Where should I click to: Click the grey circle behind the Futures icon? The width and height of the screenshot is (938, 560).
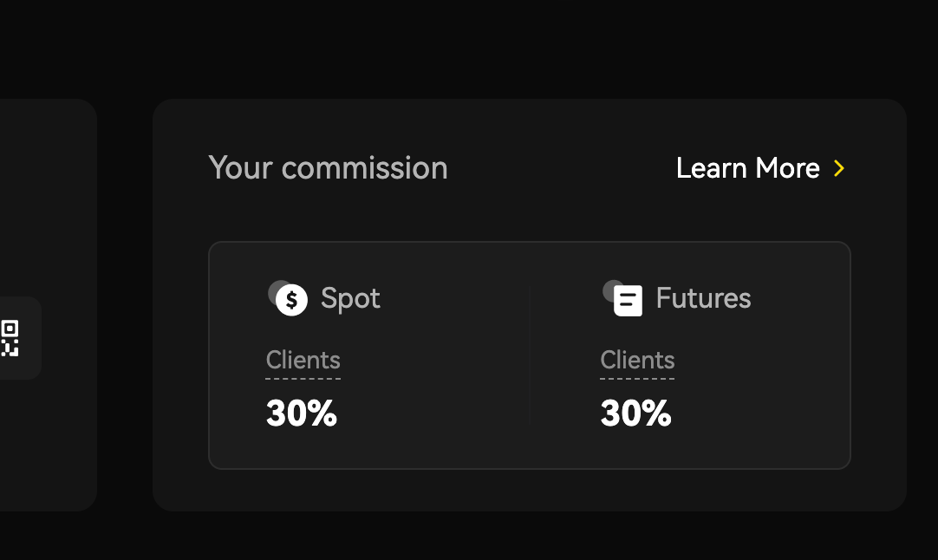point(609,289)
